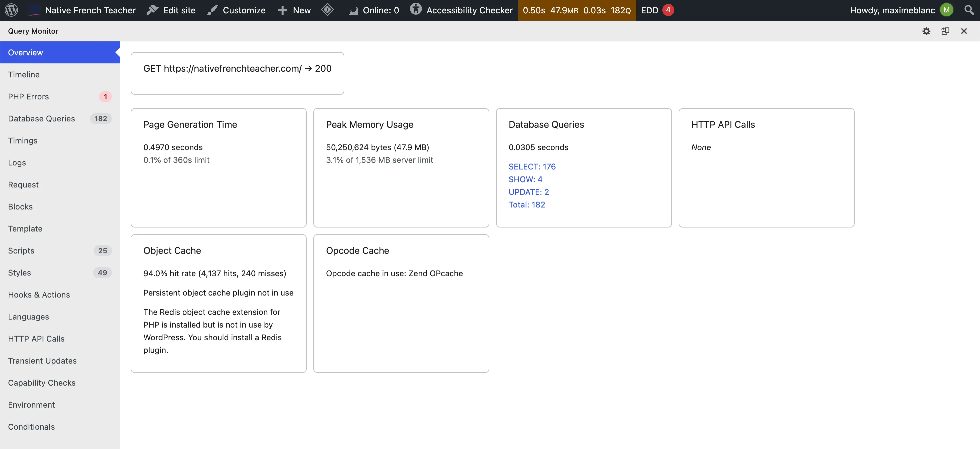
Task: View Transient Updates panel
Action: pyautogui.click(x=60, y=361)
